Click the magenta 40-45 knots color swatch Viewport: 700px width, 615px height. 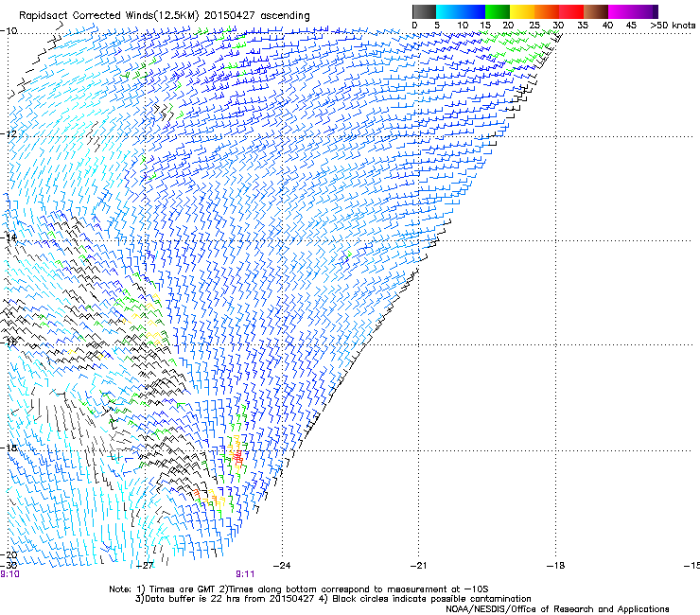[x=621, y=11]
